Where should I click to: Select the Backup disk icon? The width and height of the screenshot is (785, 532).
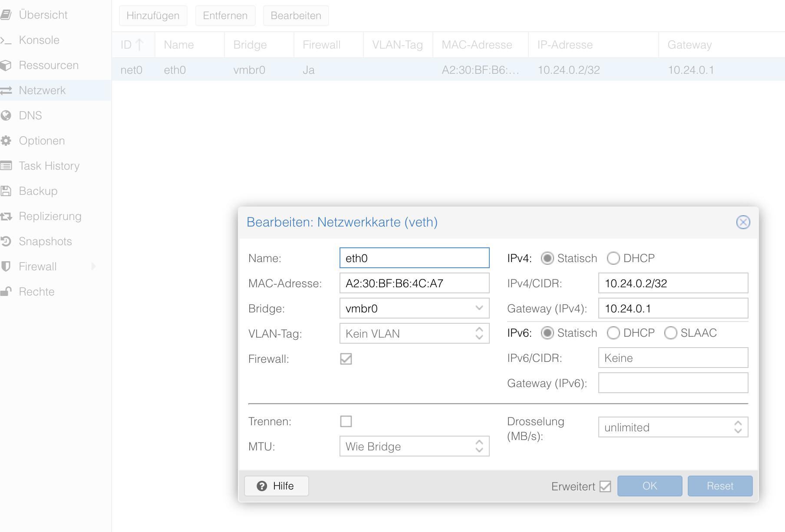click(6, 191)
